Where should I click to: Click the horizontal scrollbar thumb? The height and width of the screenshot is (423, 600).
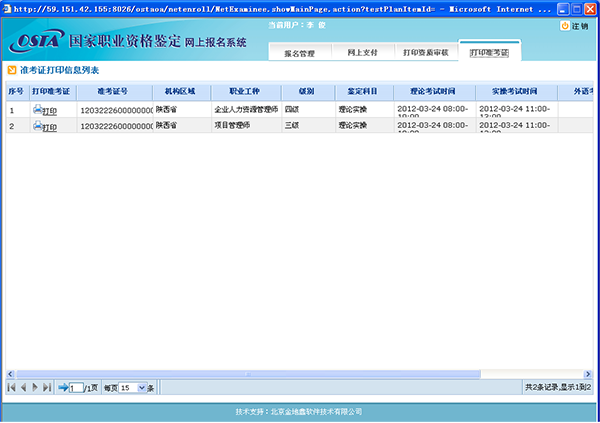click(248, 374)
